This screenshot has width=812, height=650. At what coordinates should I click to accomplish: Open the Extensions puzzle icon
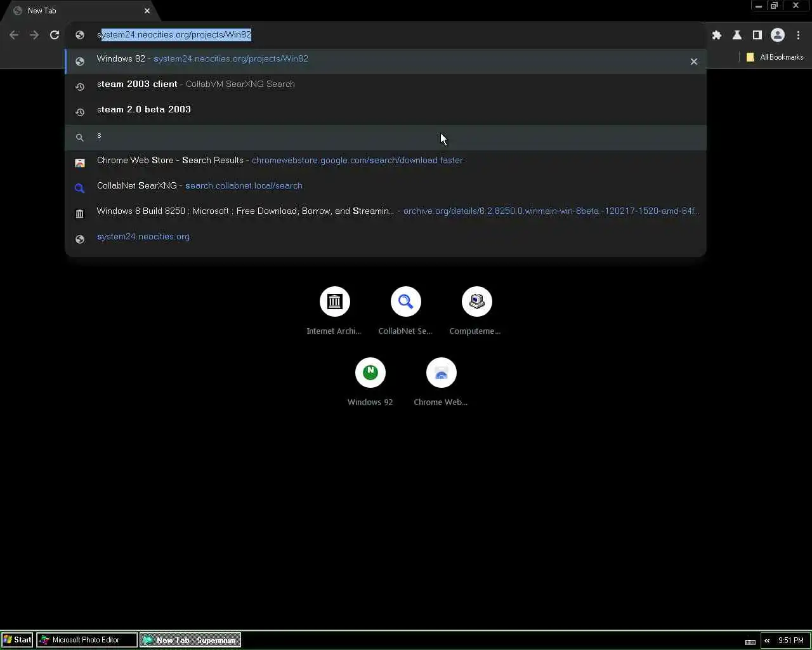[x=717, y=35]
